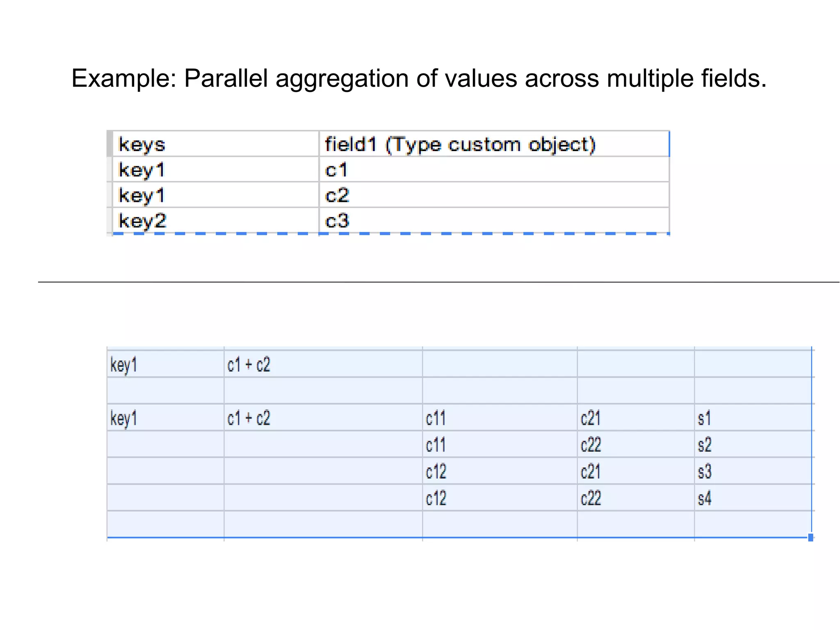Viewport: 840px width, 630px height.
Task: Select the "c2" cell in upper table
Action: 494,195
